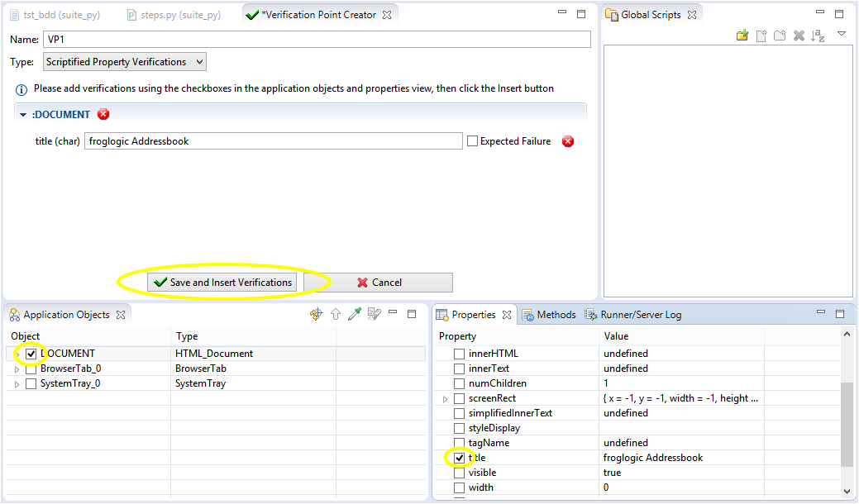The height and width of the screenshot is (504, 859).
Task: Refresh the Application Objects list
Action: (x=317, y=314)
